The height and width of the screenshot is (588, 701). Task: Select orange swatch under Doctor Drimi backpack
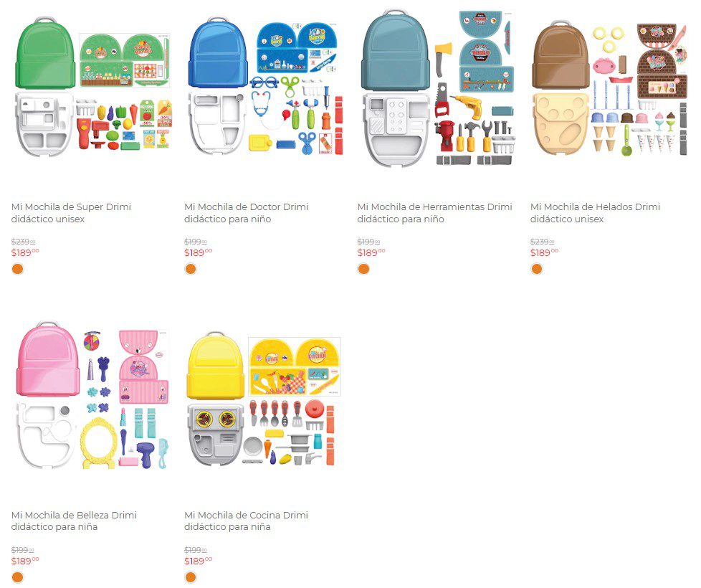191,269
